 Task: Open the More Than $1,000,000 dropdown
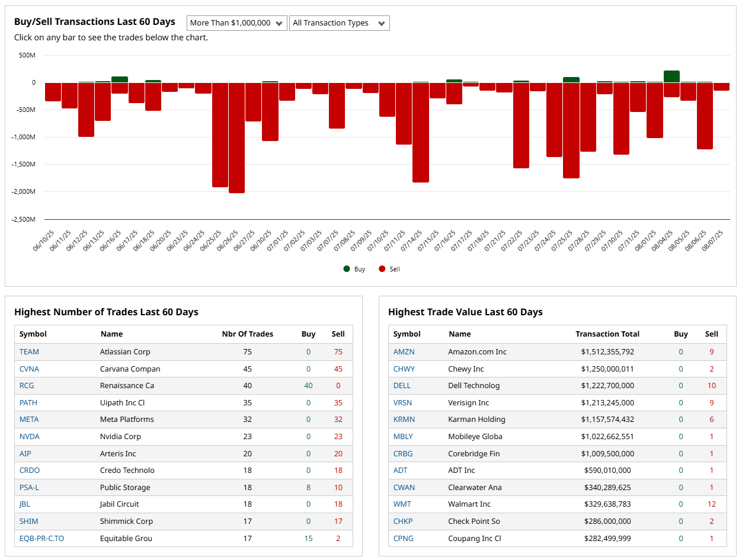[x=237, y=23]
